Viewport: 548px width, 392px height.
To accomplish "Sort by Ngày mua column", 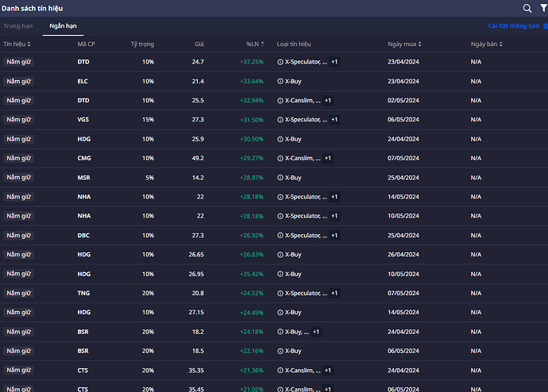I will tap(419, 44).
